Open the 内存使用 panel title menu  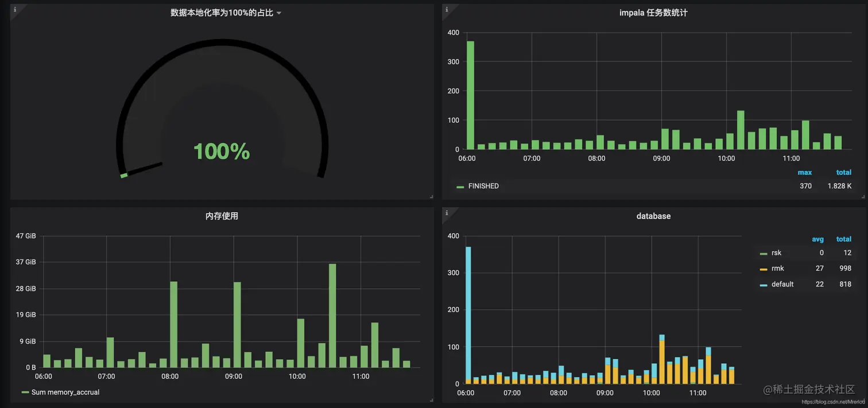[222, 216]
